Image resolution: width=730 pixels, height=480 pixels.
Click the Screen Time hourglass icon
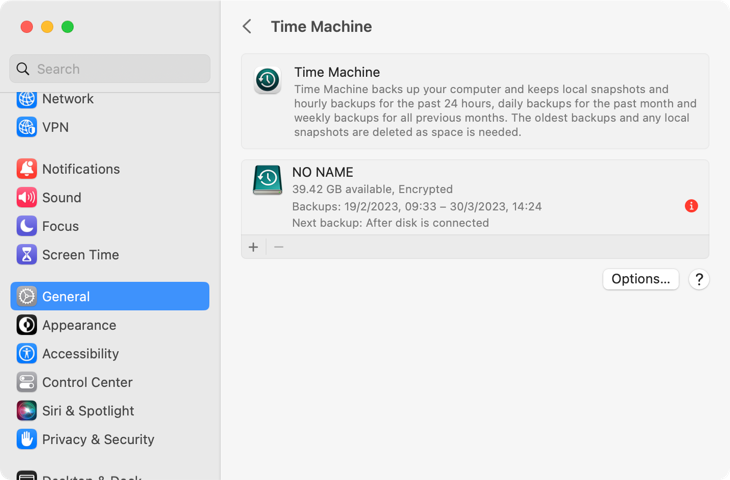pyautogui.click(x=27, y=255)
